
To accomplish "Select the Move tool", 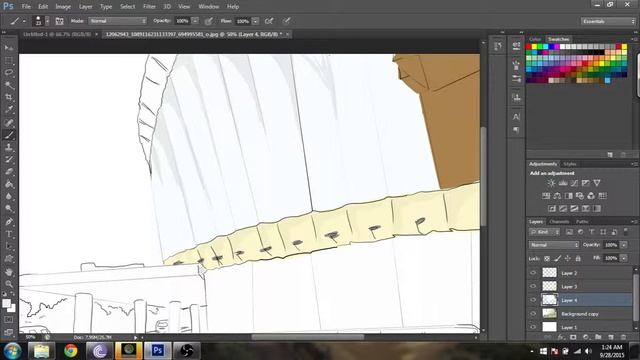I will (9, 48).
